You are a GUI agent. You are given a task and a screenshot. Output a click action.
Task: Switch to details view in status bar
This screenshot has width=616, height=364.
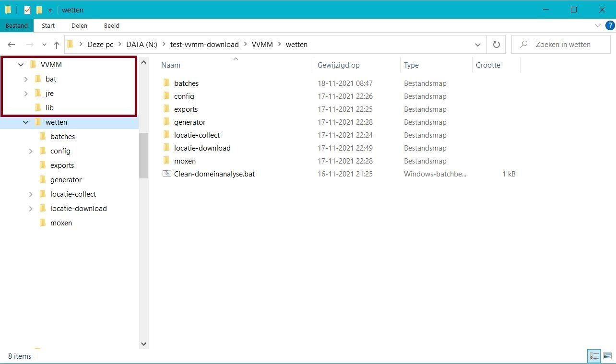click(594, 356)
